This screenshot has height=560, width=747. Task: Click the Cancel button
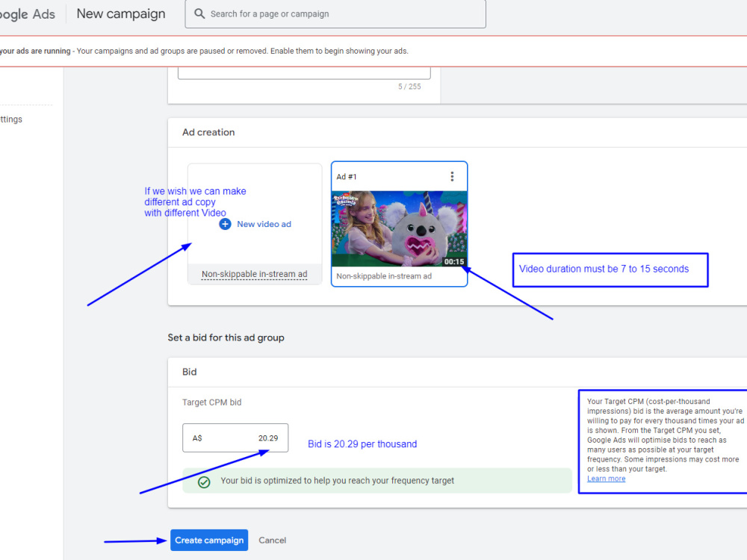coord(273,540)
